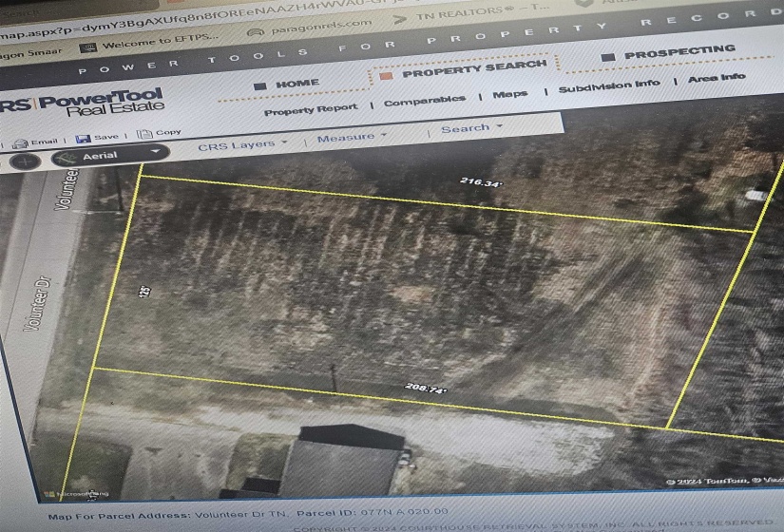Open the CRS Layers dropdown
Image resolution: width=784 pixels, height=532 pixels.
242,145
